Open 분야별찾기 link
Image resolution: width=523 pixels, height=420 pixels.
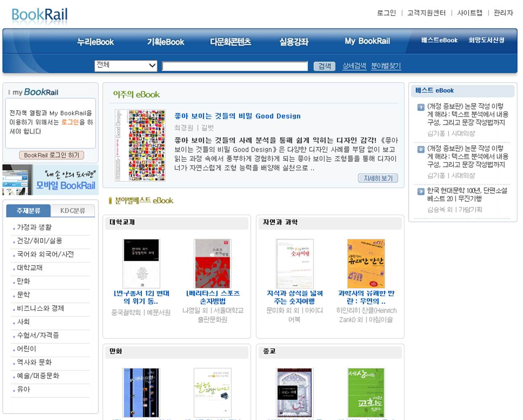(x=386, y=66)
